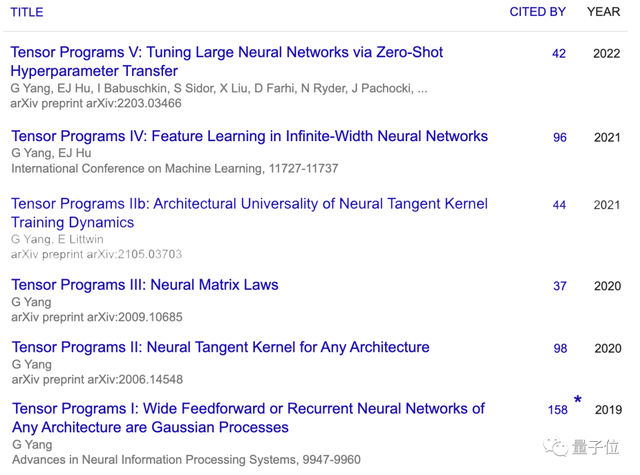Image resolution: width=640 pixels, height=475 pixels.
Task: Open Tensor Programs IV: Feature Learning paper
Action: pos(249,136)
